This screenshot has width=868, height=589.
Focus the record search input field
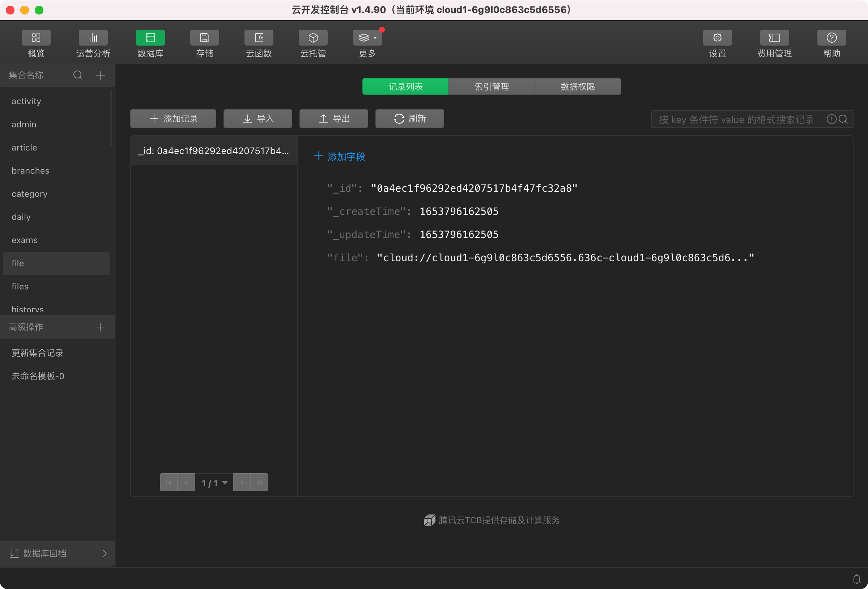point(736,120)
